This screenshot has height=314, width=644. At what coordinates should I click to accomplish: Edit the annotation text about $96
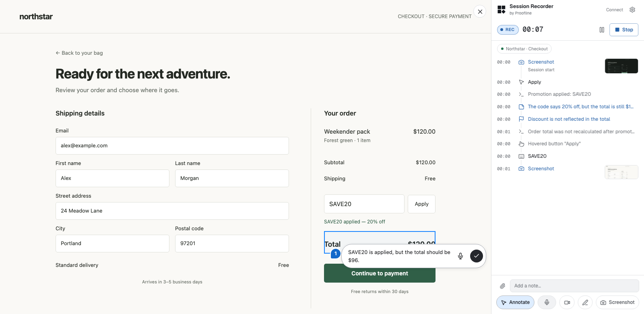coord(399,256)
